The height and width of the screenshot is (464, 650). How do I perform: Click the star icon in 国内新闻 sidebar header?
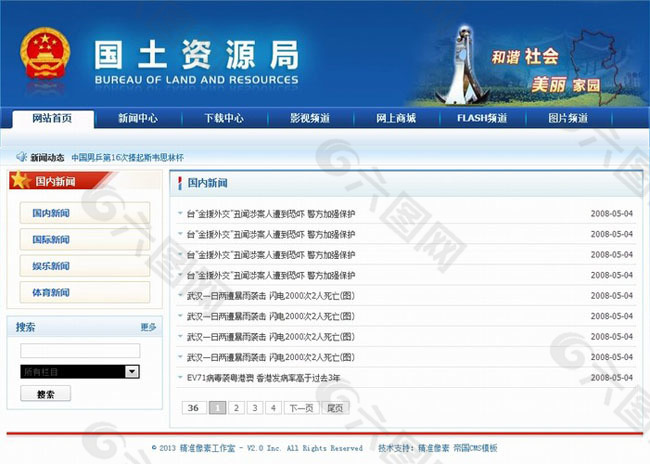pyautogui.click(x=20, y=181)
